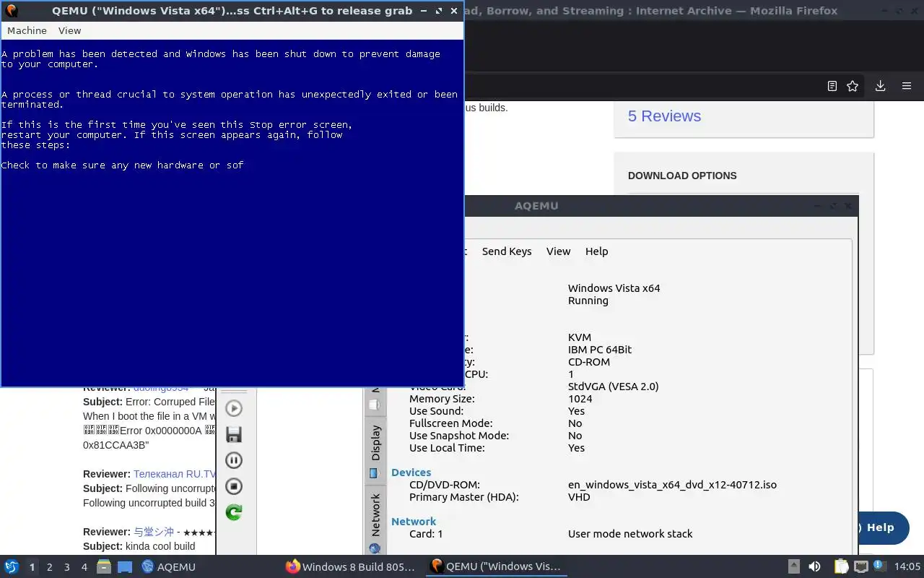Switch to the vertical Display tab in AQEMU
The height and width of the screenshot is (578, 924).
375,449
